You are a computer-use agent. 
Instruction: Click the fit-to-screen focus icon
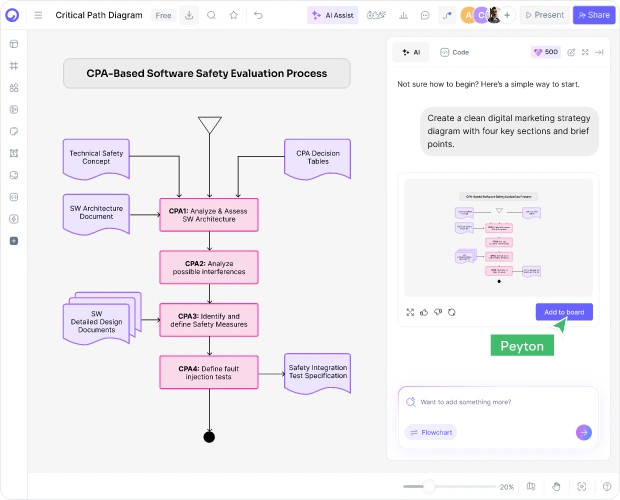click(x=582, y=487)
